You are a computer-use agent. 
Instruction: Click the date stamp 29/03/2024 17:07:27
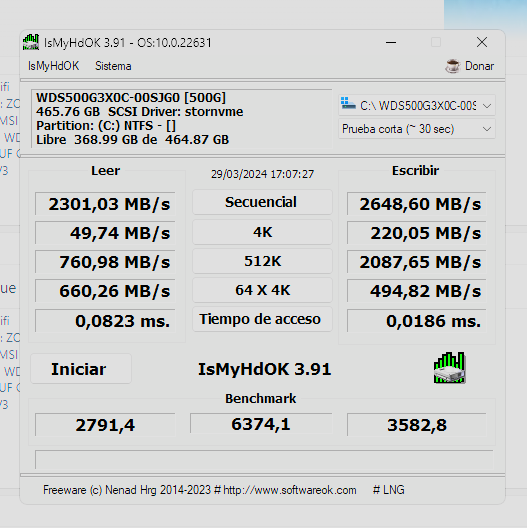click(x=262, y=174)
